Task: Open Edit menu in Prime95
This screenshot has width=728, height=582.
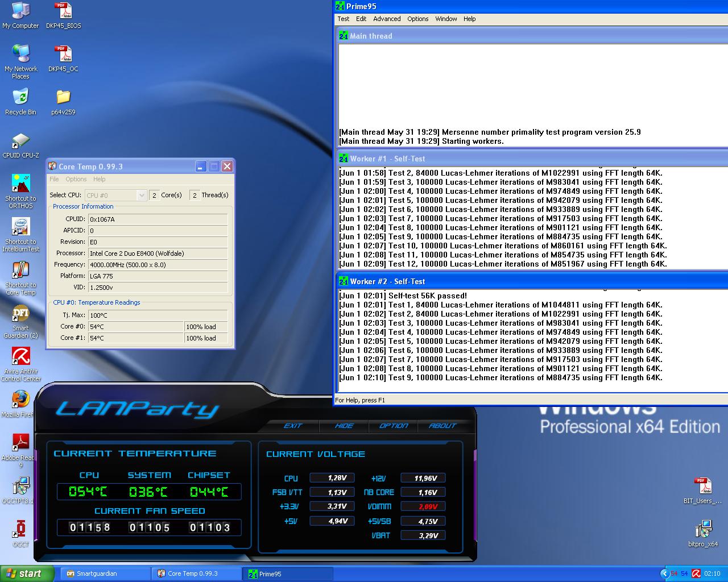Action: (361, 19)
